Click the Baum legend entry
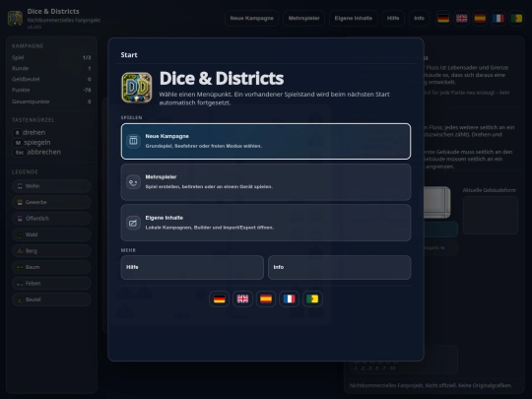 coord(51,267)
